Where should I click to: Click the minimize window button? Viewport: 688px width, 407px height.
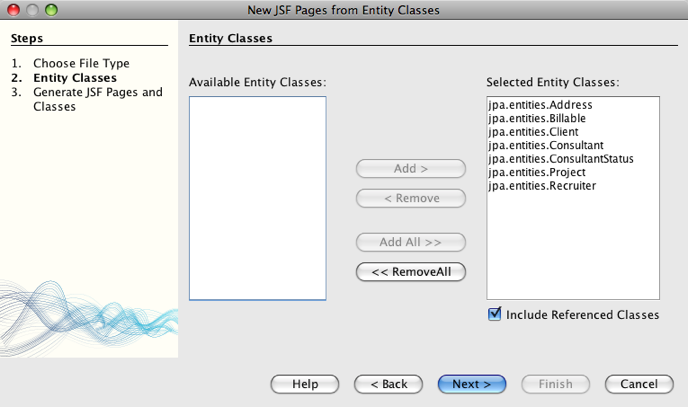click(x=33, y=10)
